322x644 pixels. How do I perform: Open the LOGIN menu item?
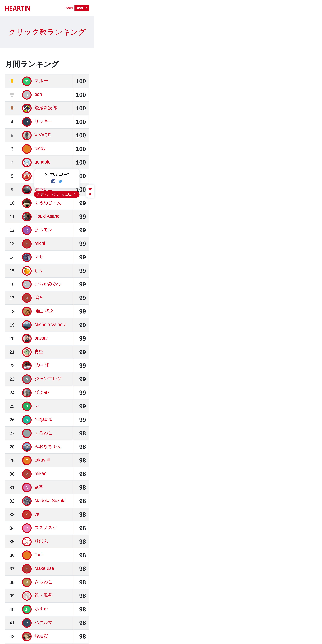(68, 8)
